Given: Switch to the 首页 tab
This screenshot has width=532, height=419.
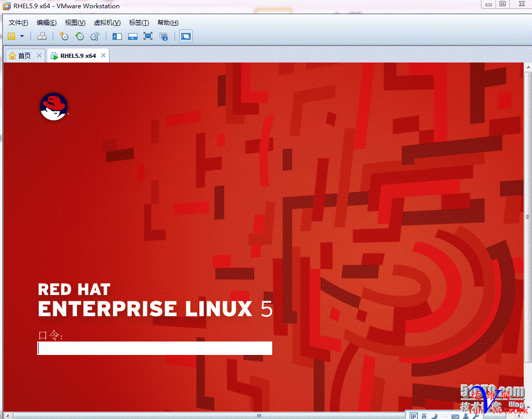Looking at the screenshot, I should [x=24, y=56].
